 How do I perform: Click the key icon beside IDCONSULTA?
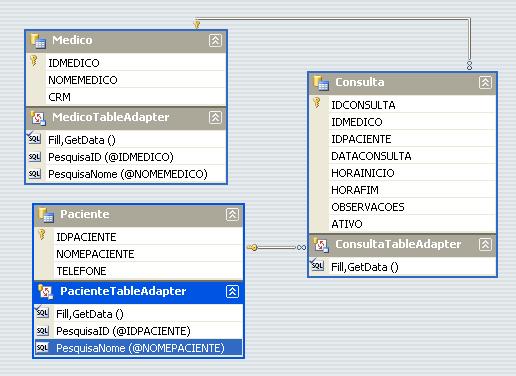coord(317,103)
